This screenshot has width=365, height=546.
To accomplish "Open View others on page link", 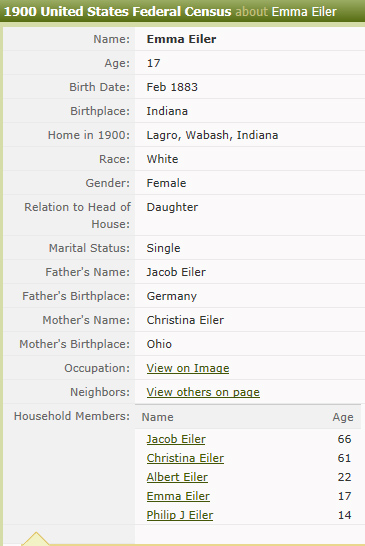I will point(203,392).
